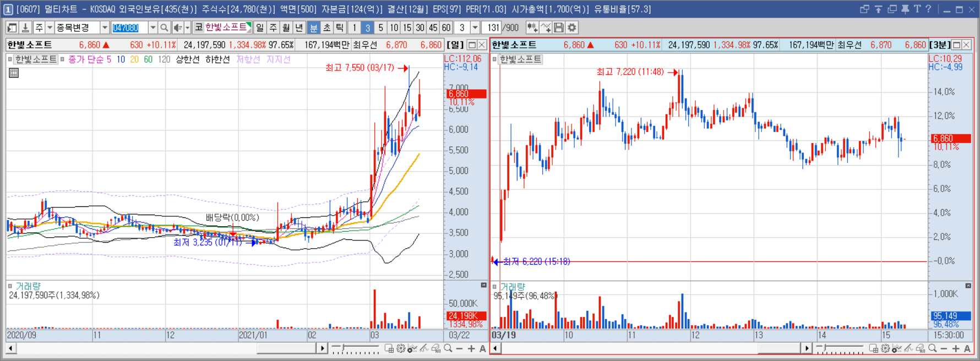The width and height of the screenshot is (980, 361).
Task: Select the 주 (weekly) period button after 일
Action: point(273,28)
